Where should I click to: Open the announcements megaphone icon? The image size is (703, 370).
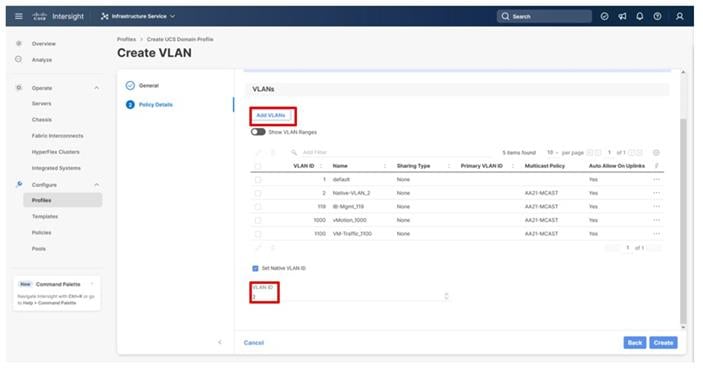point(622,16)
